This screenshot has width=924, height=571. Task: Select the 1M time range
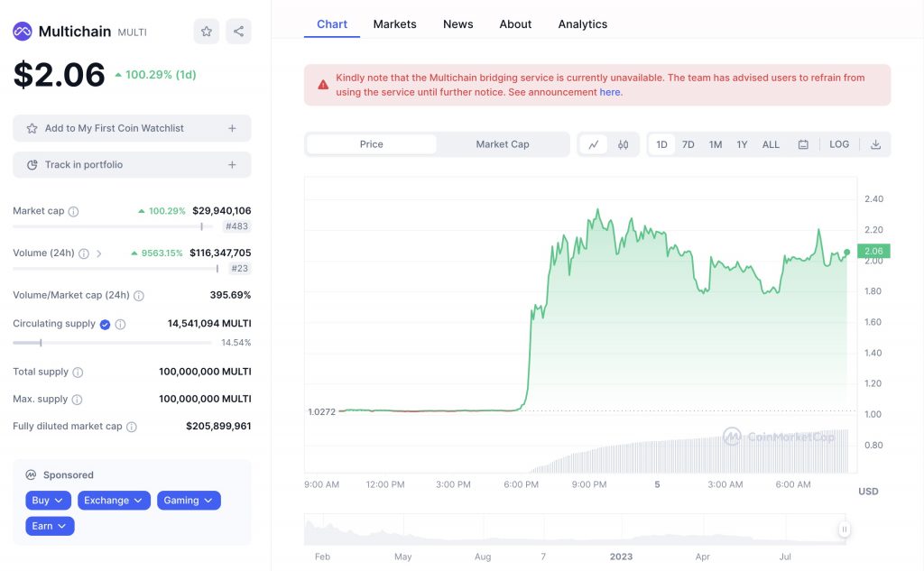tap(716, 144)
